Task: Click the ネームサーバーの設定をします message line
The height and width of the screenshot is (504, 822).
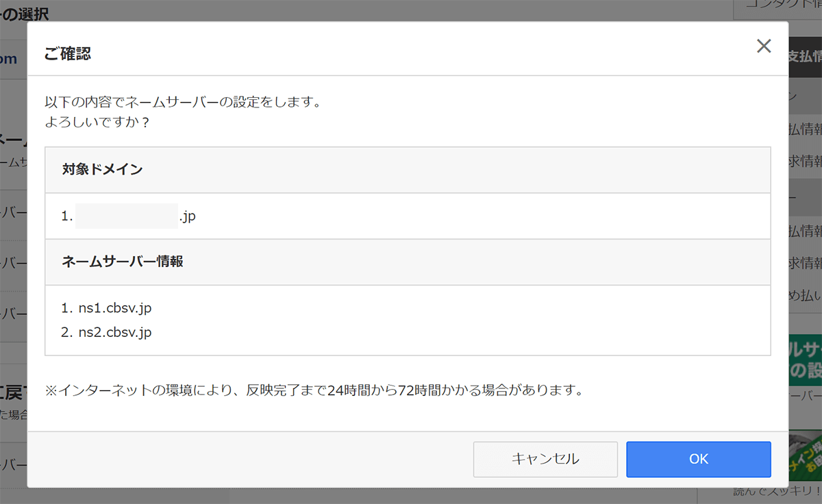Action: click(x=183, y=103)
